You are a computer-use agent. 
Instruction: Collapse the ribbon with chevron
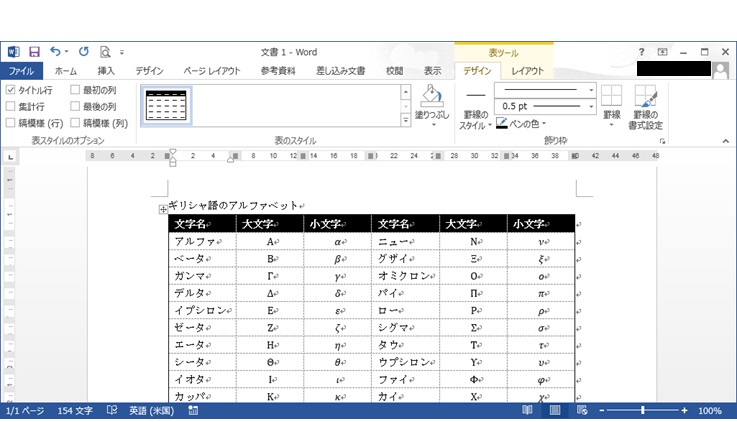[726, 141]
